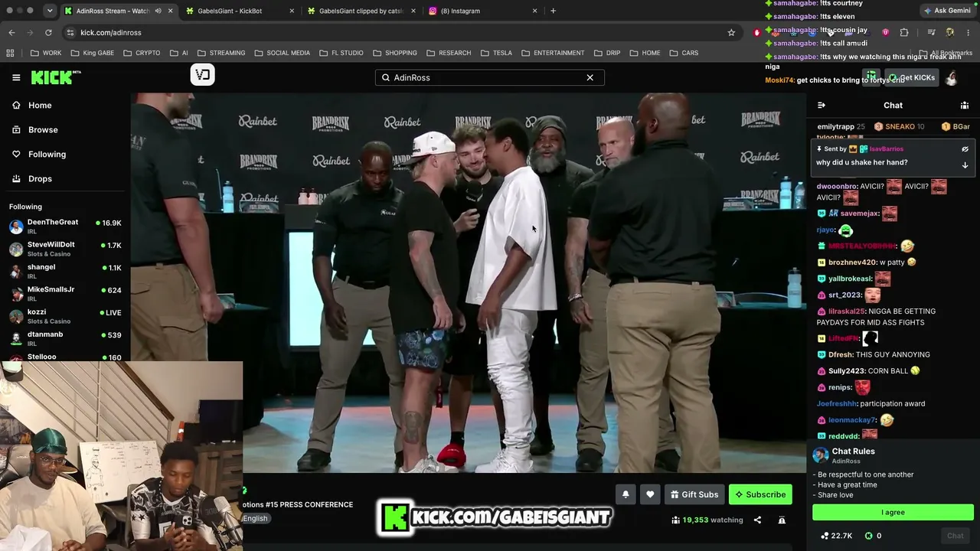Click the kick.com/adinross address bar
Image resolution: width=980 pixels, height=551 pixels.
(398, 32)
